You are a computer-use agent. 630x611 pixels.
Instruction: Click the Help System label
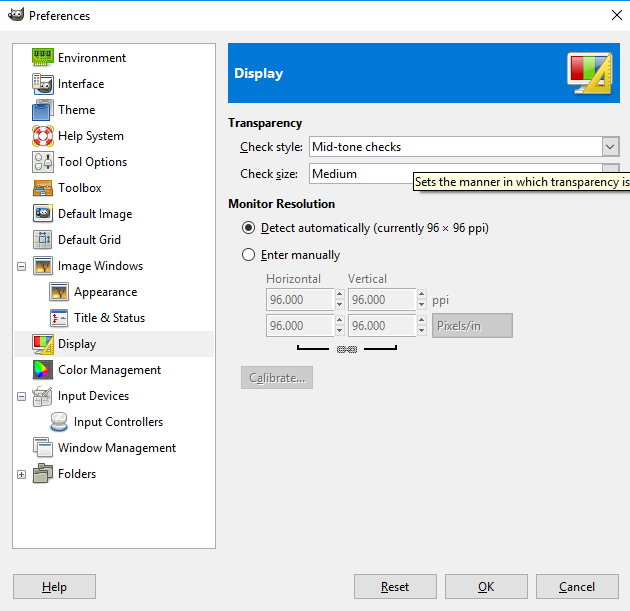click(x=91, y=136)
